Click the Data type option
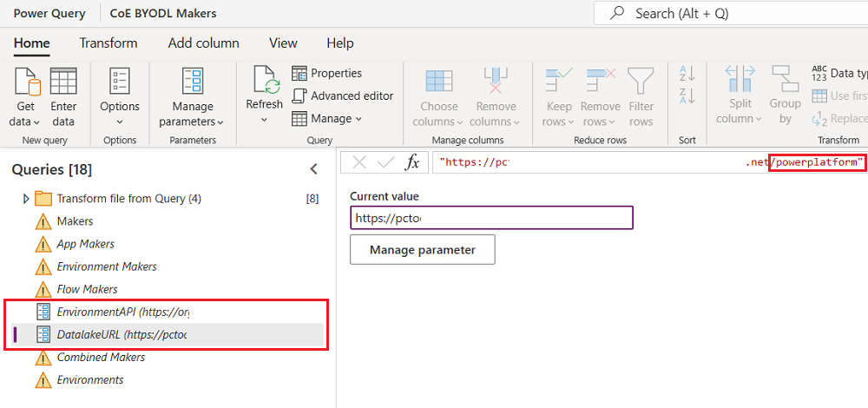Image resolution: width=868 pixels, height=408 pixels. point(839,73)
